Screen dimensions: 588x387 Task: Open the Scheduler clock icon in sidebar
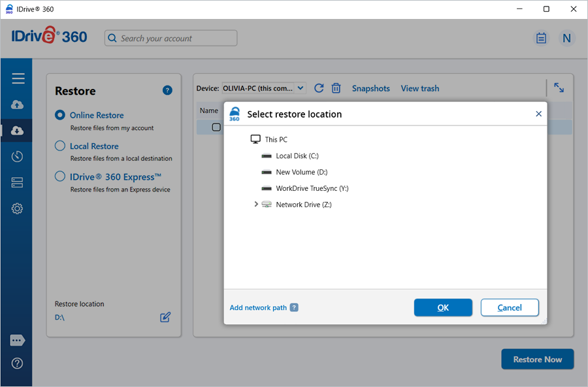pos(18,156)
